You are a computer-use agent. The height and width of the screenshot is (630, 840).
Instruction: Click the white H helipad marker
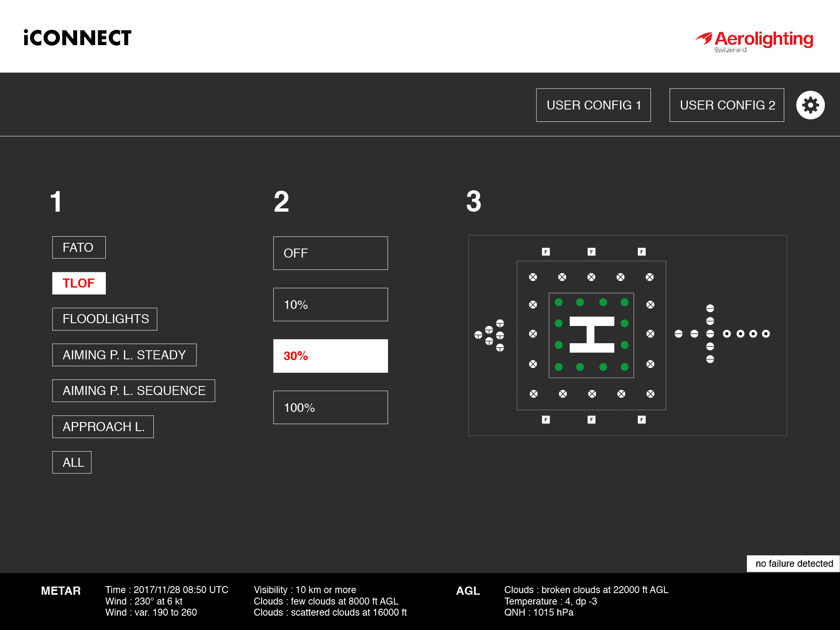pos(591,335)
